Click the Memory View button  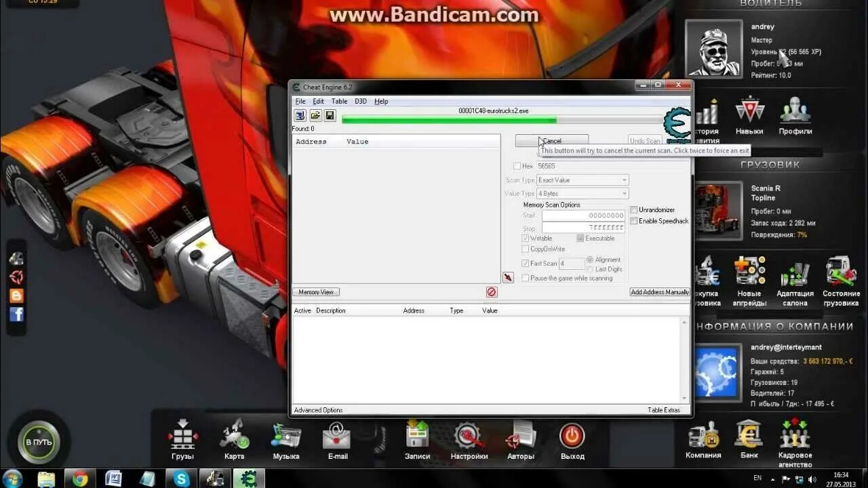click(316, 292)
